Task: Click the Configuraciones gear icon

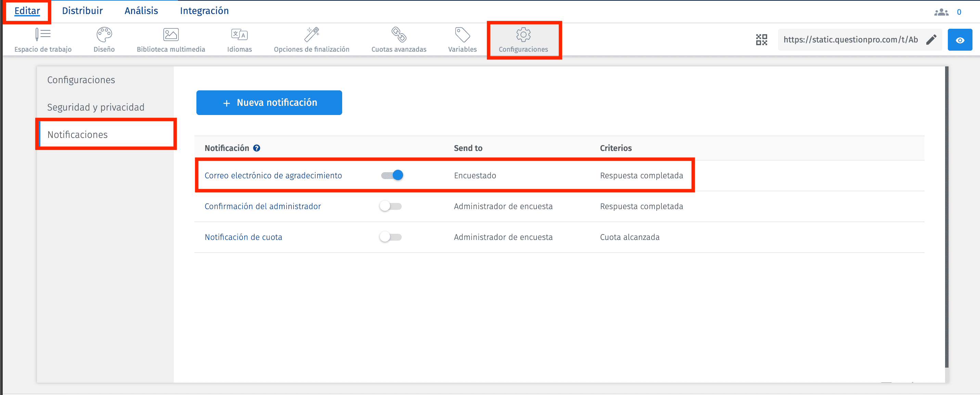Action: (523, 35)
